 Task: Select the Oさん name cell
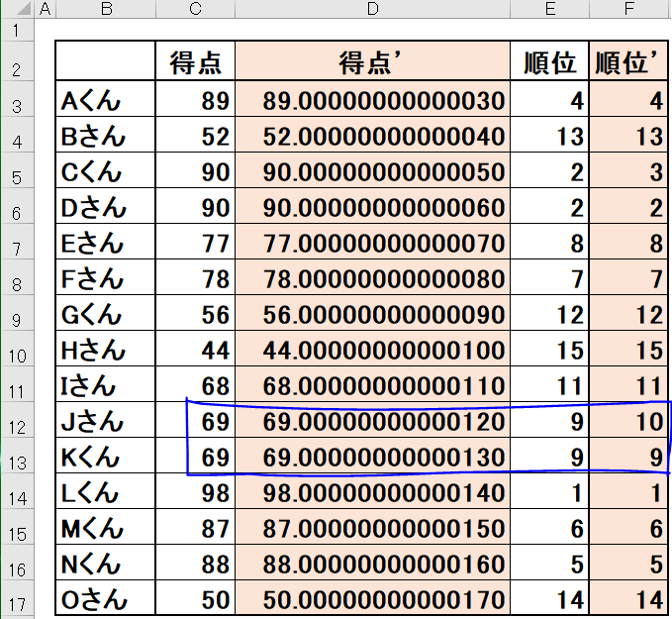click(106, 597)
